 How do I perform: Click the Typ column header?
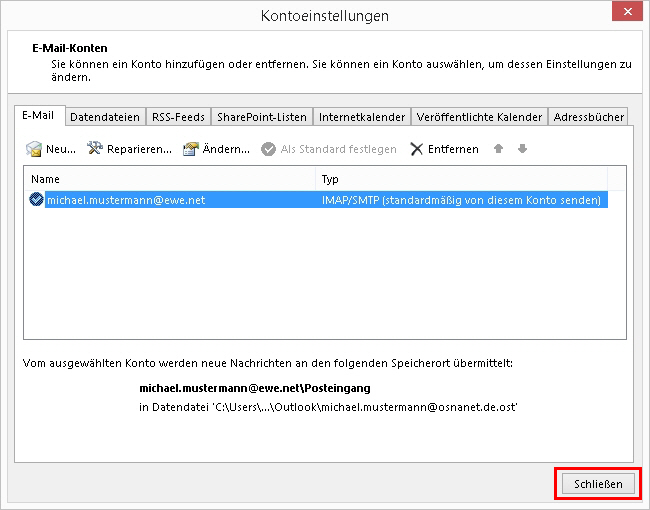470,179
